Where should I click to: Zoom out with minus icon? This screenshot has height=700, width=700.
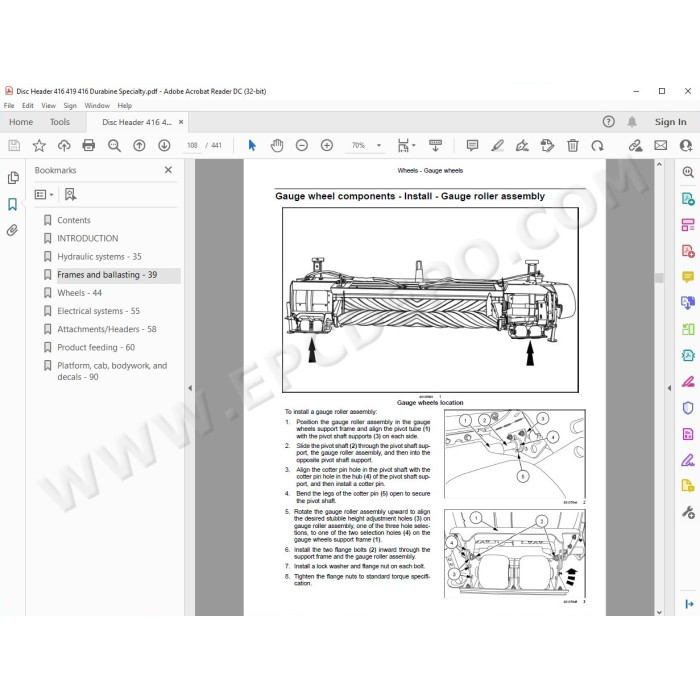click(302, 145)
